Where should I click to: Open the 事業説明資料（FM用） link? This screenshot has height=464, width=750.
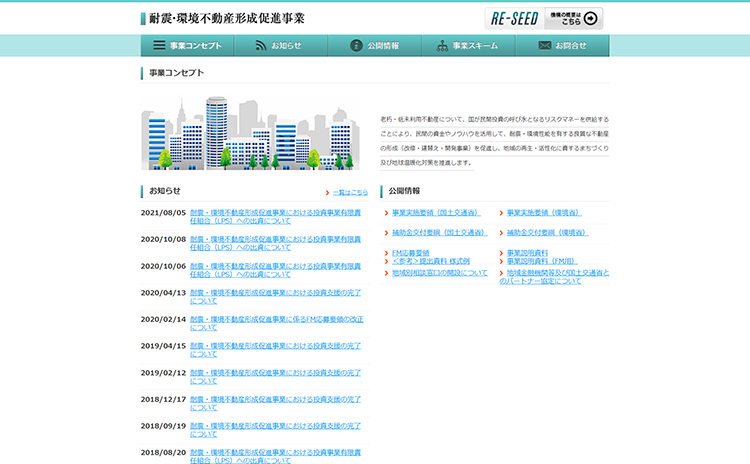[x=542, y=261]
